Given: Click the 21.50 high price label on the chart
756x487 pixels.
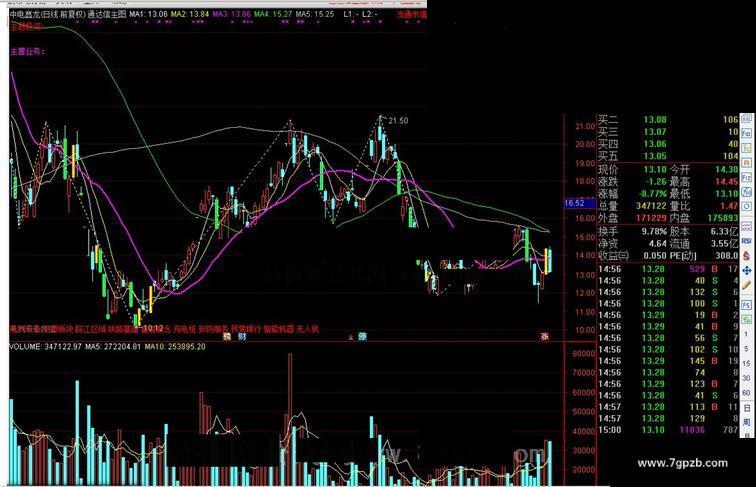Looking at the screenshot, I should pyautogui.click(x=398, y=121).
